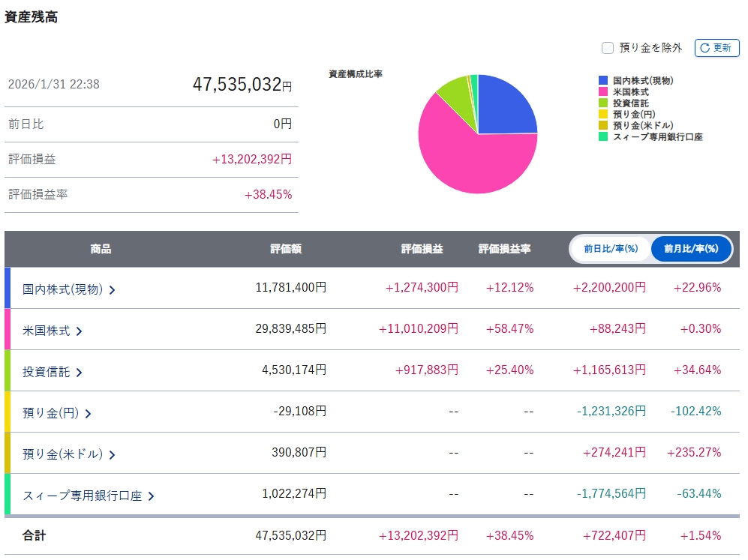Click the 評価損益率 column header
This screenshot has width=748, height=560.
[x=504, y=249]
